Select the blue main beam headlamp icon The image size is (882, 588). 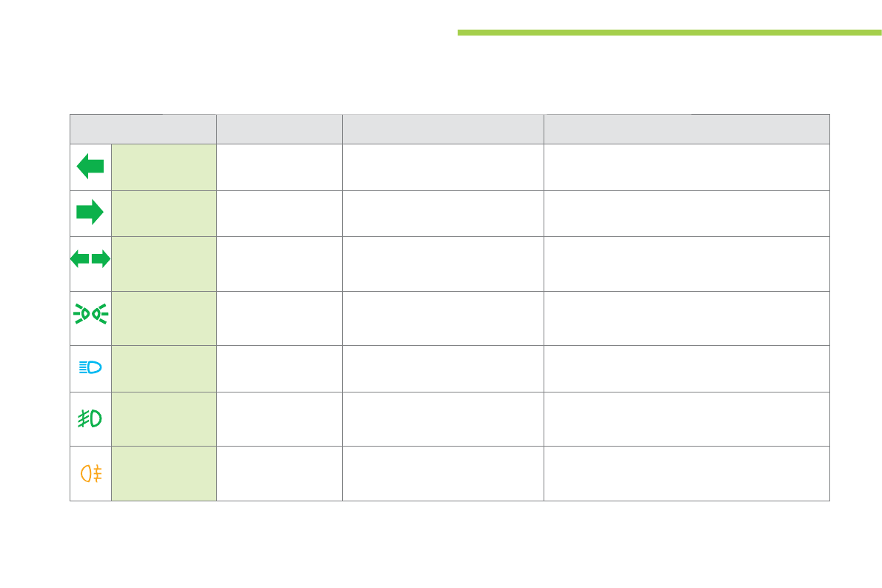pos(90,367)
